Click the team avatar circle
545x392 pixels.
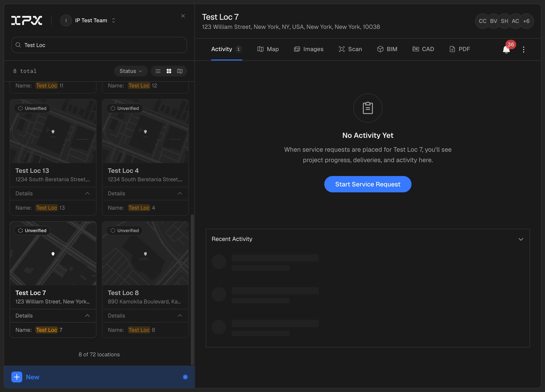click(x=66, y=20)
